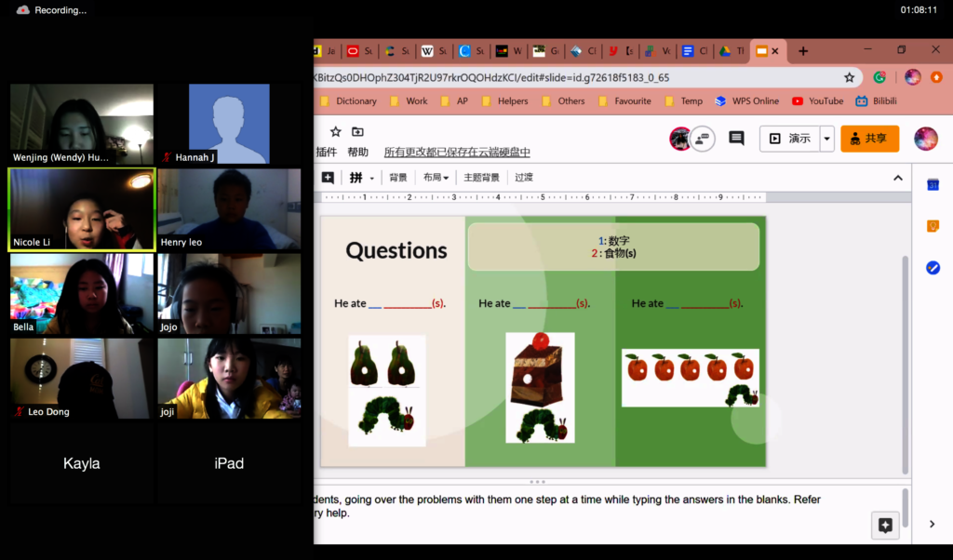Expand the 演示 present options dropdown arrow
The image size is (953, 560).
826,139
